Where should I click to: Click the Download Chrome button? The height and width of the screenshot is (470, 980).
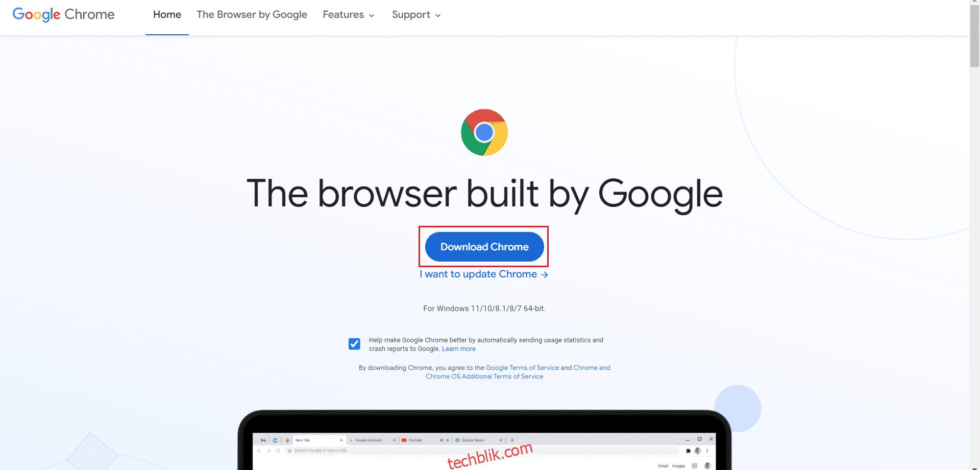484,247
